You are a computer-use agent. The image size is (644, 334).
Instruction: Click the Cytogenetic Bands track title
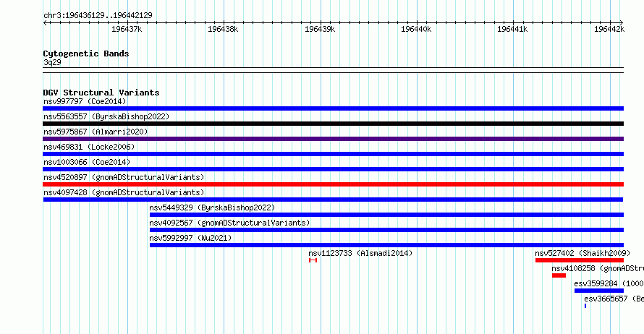coord(86,53)
